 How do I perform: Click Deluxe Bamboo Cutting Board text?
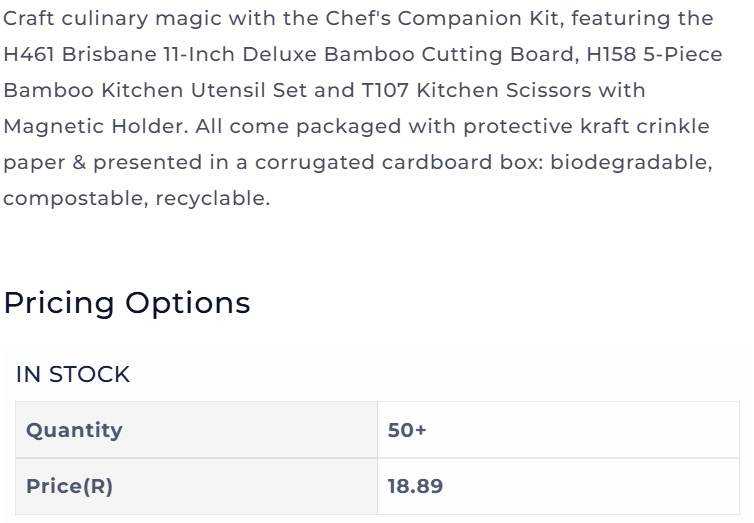pos(408,54)
